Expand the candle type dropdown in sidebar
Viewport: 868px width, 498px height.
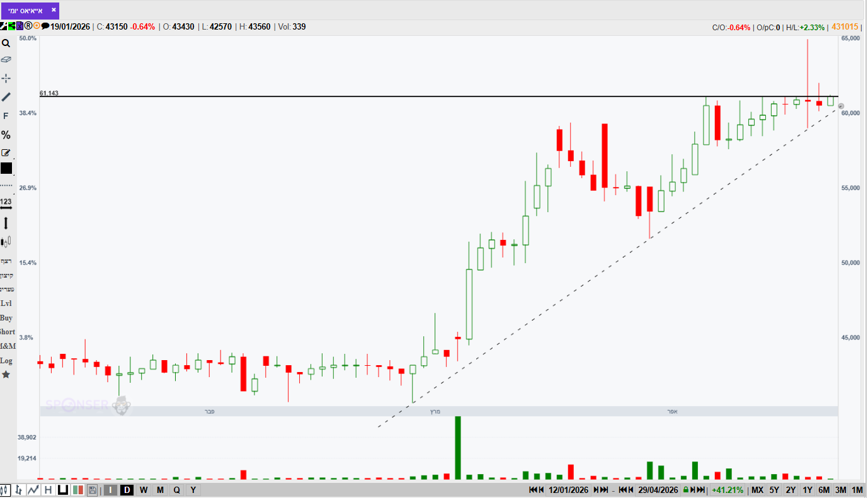click(x=6, y=242)
